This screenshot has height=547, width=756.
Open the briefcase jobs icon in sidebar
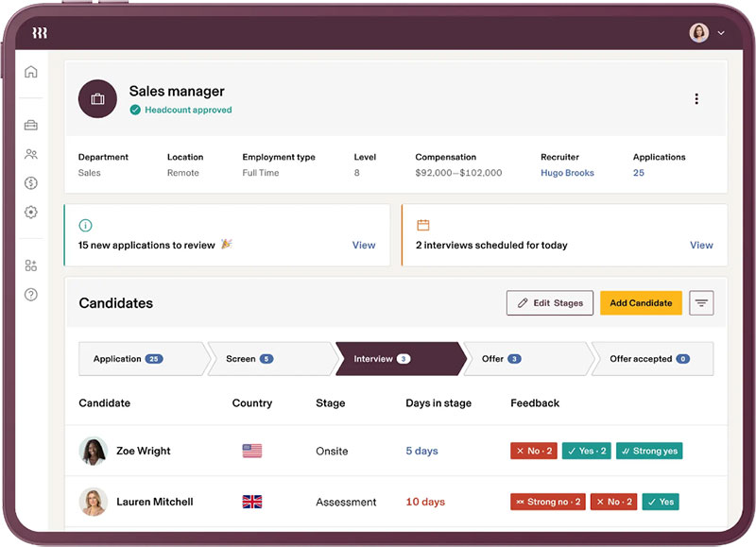31,126
